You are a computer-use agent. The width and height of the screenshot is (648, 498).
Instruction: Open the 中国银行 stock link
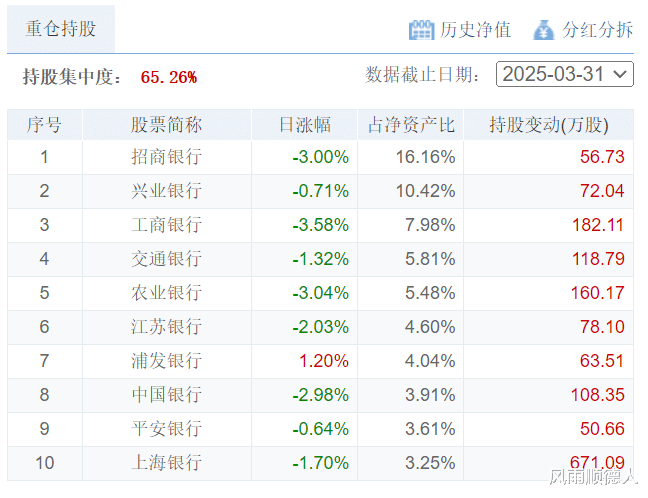[167, 395]
